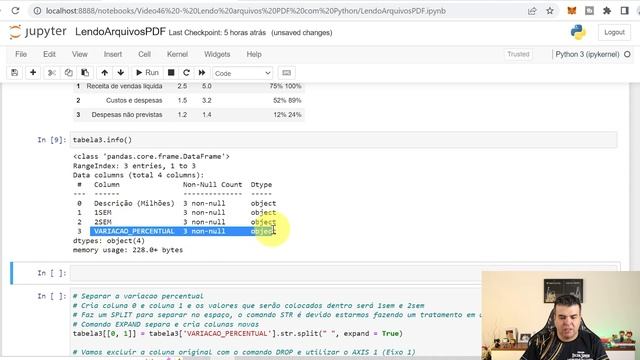Restart the kernel with circular arrow icon
The height and width of the screenshot is (360, 640).
[x=186, y=73]
